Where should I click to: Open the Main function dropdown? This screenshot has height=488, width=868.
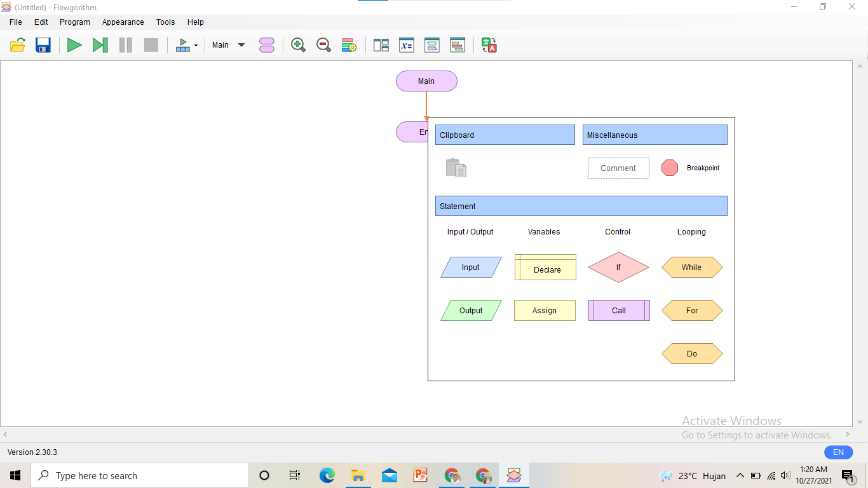(227, 44)
